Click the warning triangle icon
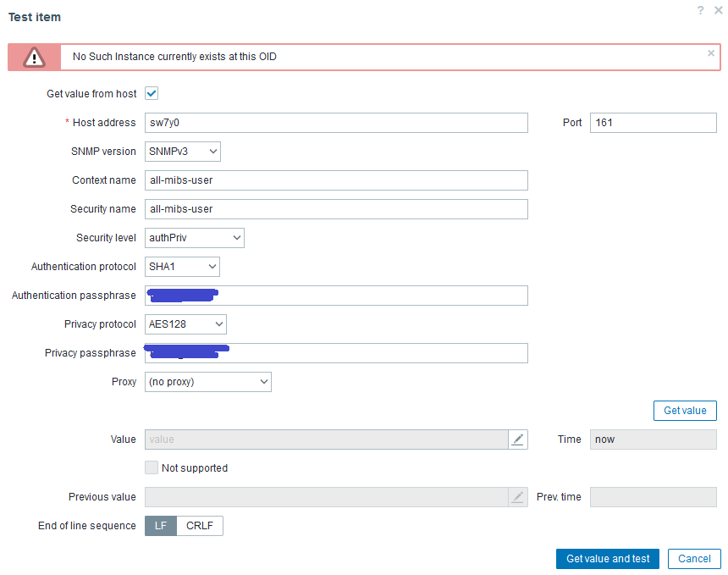This screenshot has width=728, height=575. 34,57
